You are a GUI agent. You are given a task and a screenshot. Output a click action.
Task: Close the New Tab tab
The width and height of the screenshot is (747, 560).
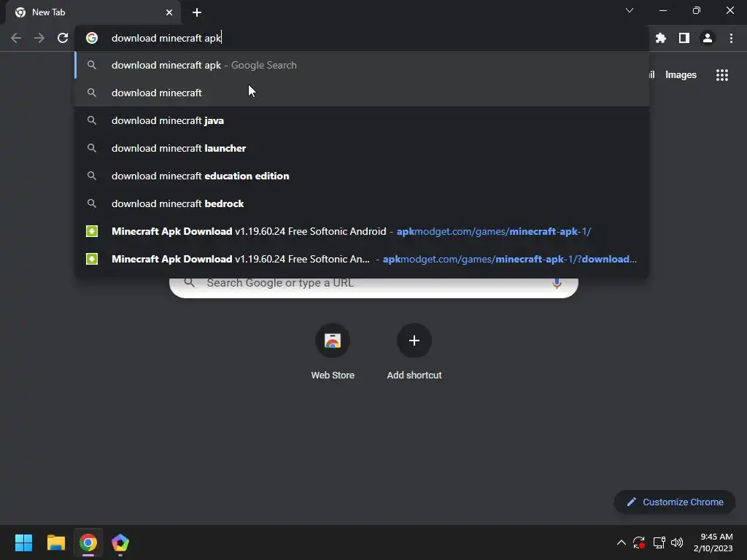tap(169, 12)
